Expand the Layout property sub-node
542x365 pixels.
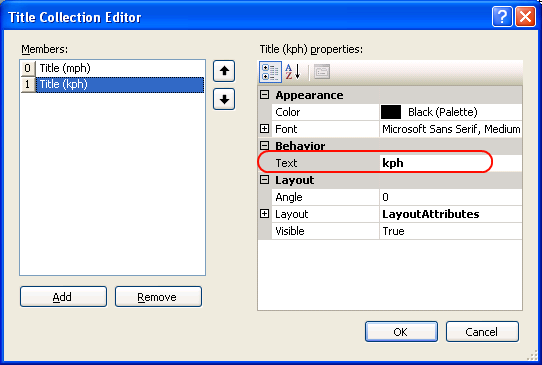[264, 214]
